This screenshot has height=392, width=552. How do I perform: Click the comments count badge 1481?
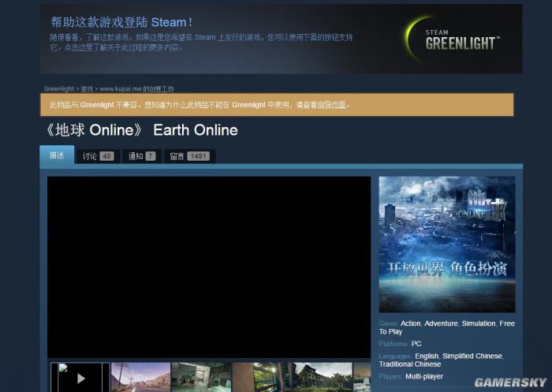click(x=198, y=156)
